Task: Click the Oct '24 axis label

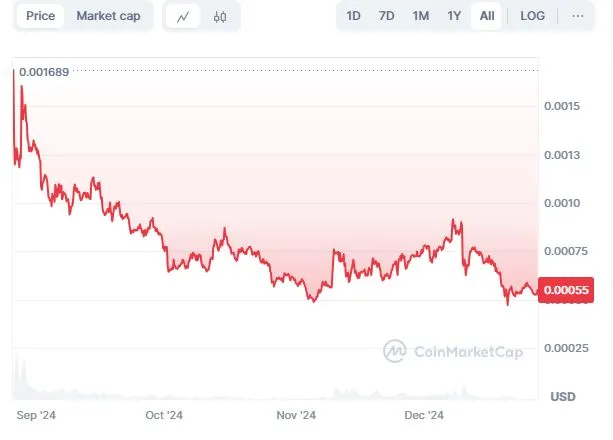Action: [164, 415]
